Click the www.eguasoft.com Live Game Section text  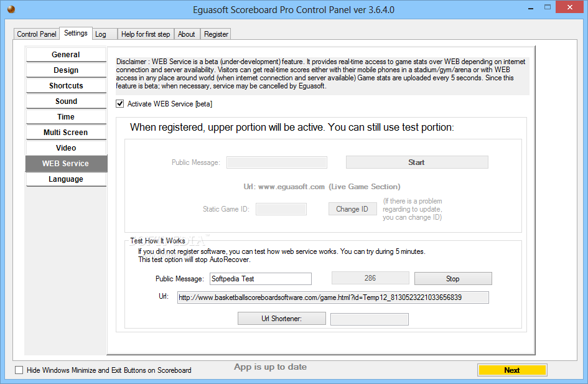pyautogui.click(x=322, y=187)
